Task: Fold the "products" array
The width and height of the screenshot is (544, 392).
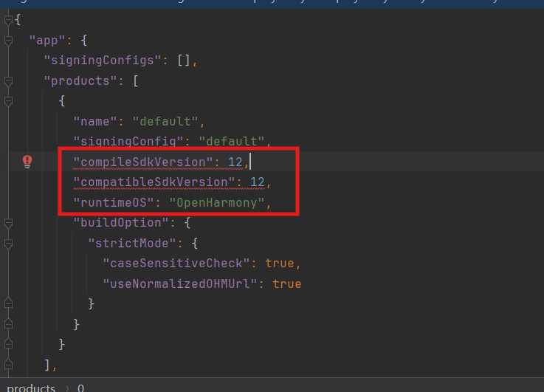Action: click(x=8, y=80)
